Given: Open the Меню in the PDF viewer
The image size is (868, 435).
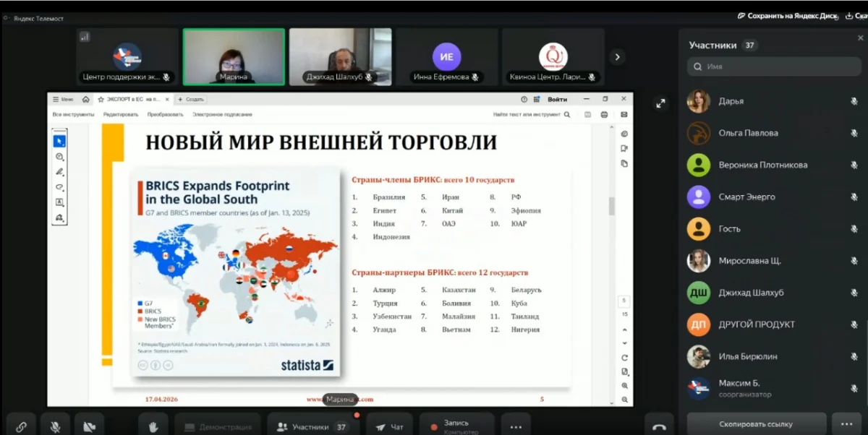Looking at the screenshot, I should point(63,99).
